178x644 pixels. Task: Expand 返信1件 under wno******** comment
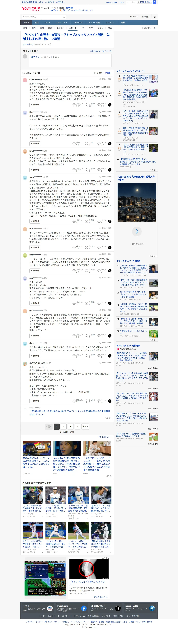coord(35,221)
